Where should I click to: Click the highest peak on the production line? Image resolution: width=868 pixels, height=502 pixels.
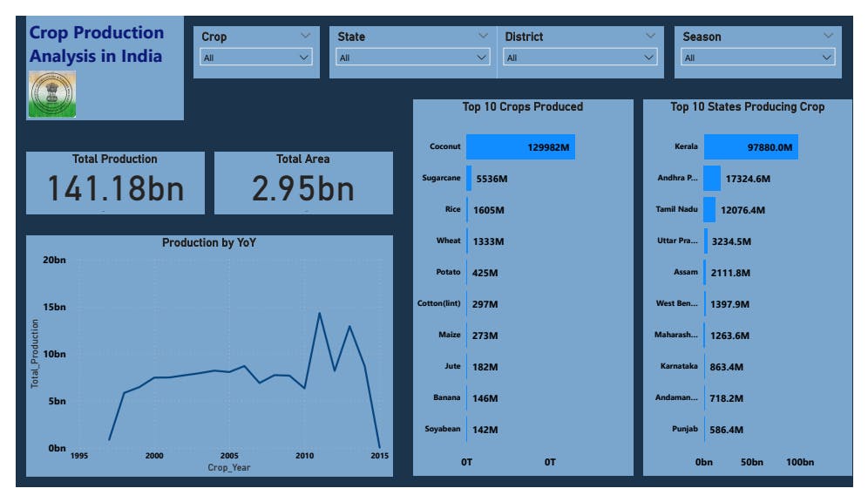tap(320, 313)
